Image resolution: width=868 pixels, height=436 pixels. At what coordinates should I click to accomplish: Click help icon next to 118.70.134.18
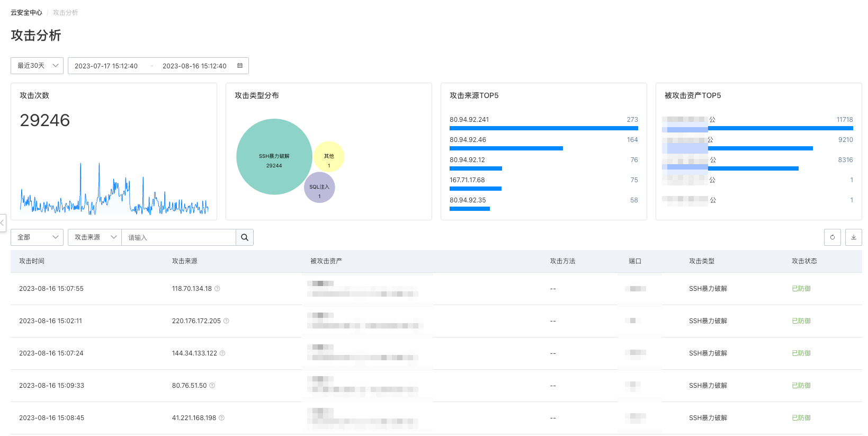[217, 289]
